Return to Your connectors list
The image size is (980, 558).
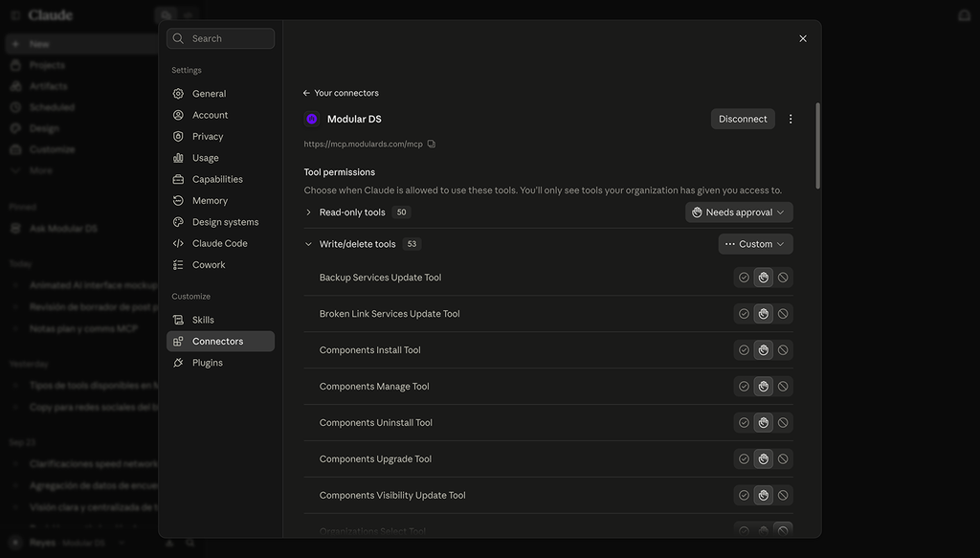[x=342, y=93]
